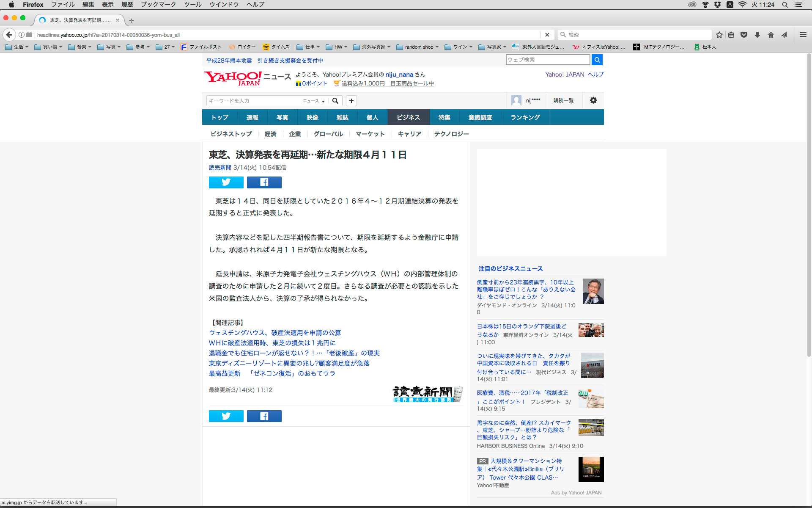Image resolution: width=812 pixels, height=508 pixels.
Task: Open related article about WH bankruptcy filing
Action: coord(274,333)
